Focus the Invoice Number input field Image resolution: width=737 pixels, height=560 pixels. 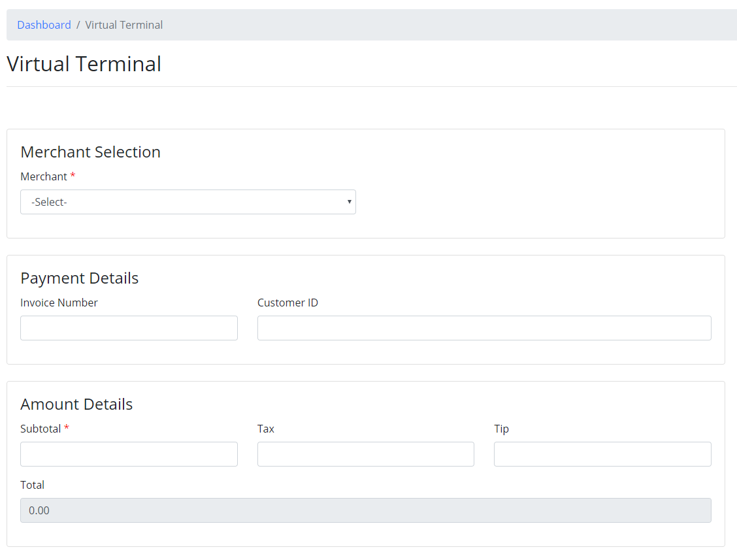[129, 328]
